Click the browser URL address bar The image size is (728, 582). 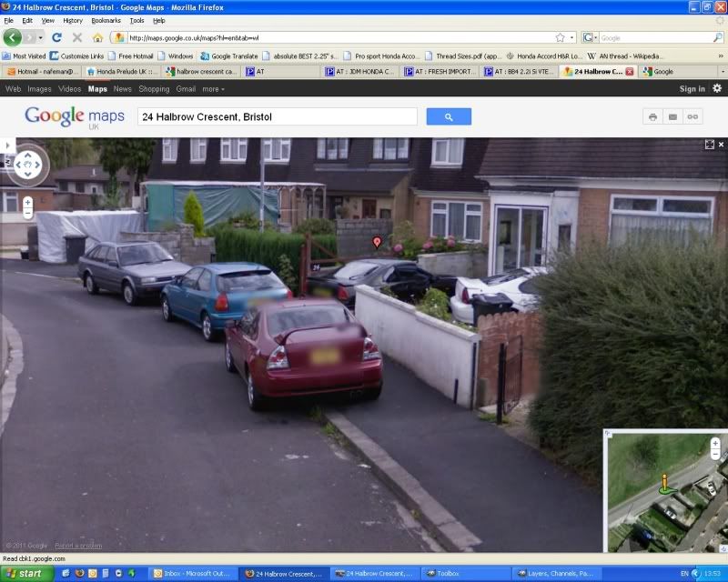[341, 37]
